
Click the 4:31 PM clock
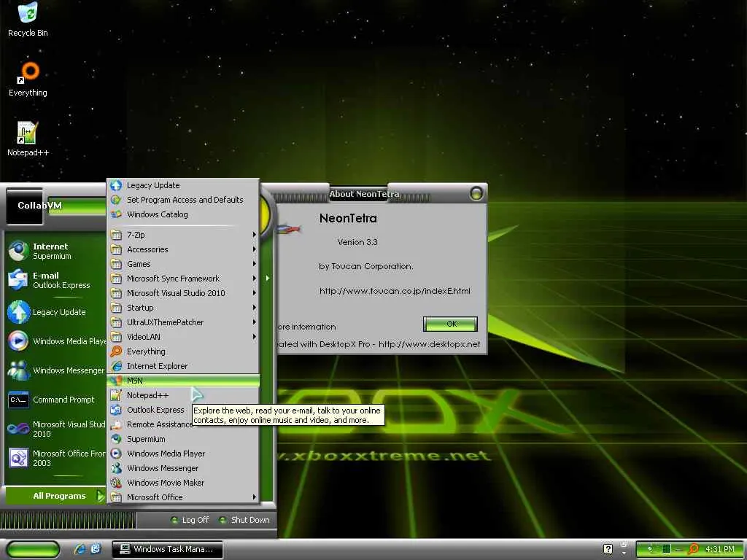720,549
